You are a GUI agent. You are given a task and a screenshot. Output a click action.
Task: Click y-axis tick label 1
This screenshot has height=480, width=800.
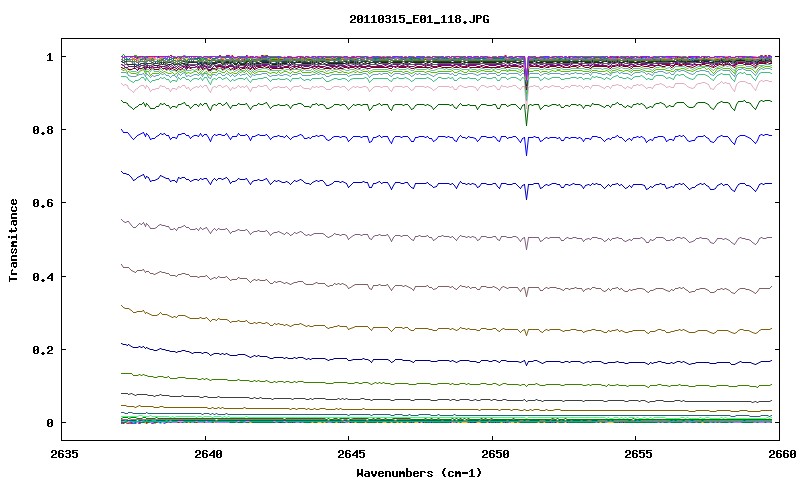[x=49, y=57]
